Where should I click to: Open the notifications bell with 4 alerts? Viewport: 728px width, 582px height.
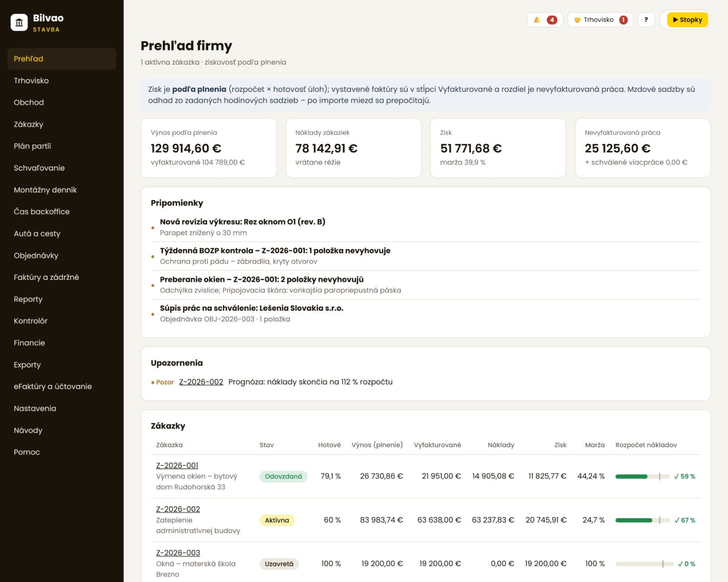545,20
